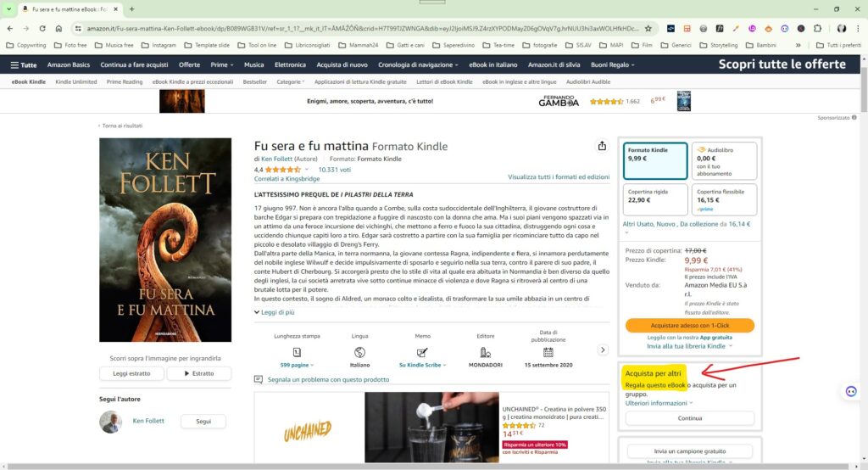Image resolution: width=868 pixels, height=470 pixels.
Task: Open Amazon Basics in navigation bar
Action: click(68, 64)
